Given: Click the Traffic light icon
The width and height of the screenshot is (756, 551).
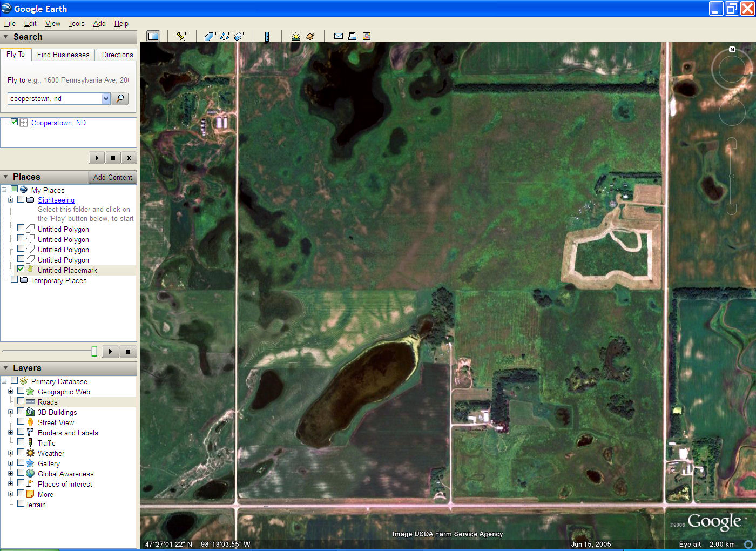Looking at the screenshot, I should pos(30,443).
